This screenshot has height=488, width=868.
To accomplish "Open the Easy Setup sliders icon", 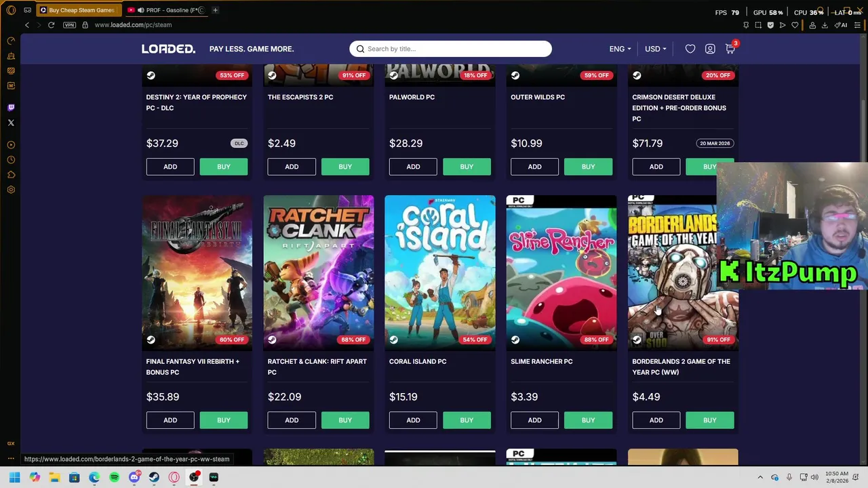I will (857, 25).
